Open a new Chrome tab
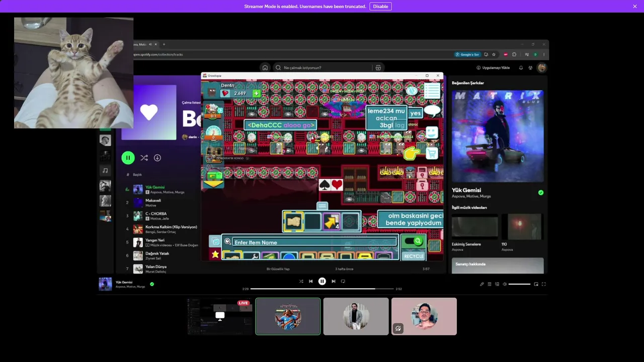The image size is (644, 362). [164, 44]
